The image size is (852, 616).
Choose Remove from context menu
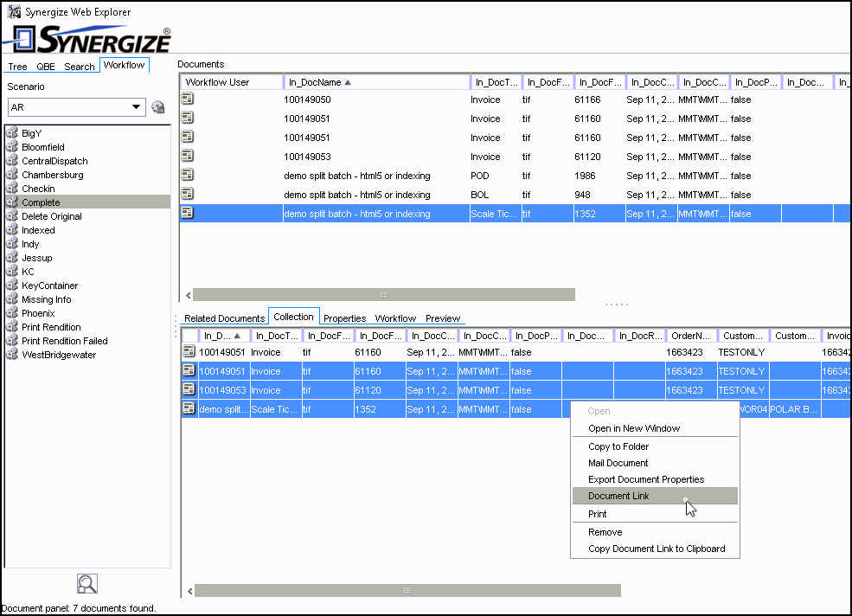tap(656, 532)
